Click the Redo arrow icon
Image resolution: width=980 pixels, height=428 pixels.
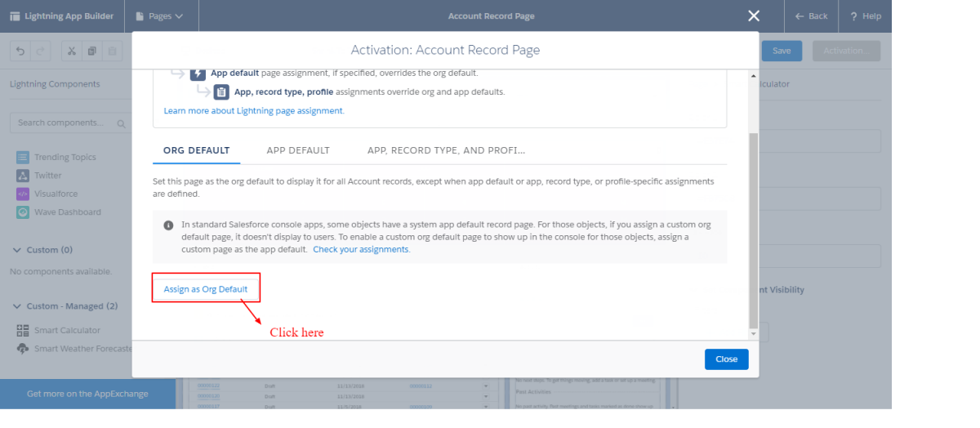[41, 51]
